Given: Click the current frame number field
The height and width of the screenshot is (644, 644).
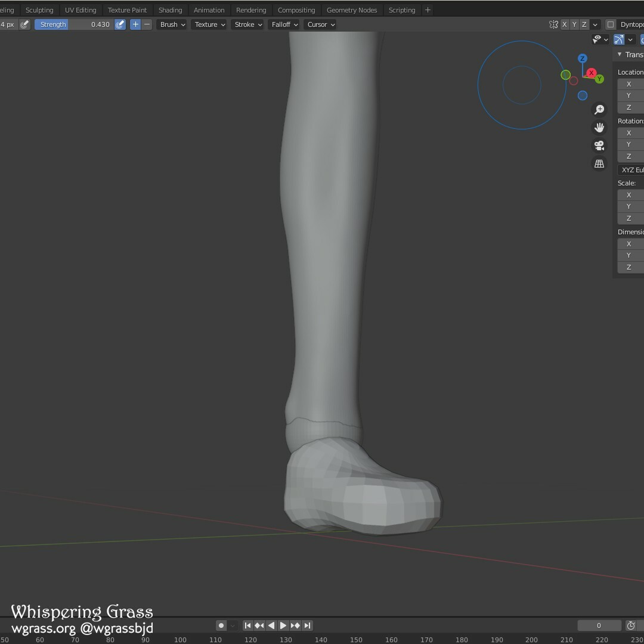Looking at the screenshot, I should point(599,626).
